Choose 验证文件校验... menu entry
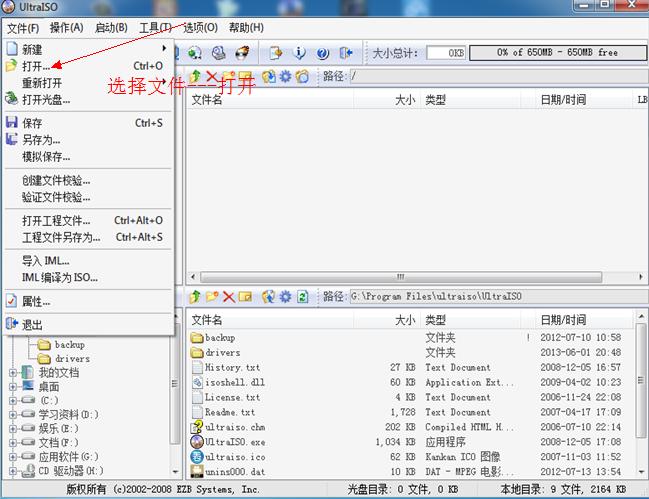649x499 pixels. (88, 197)
